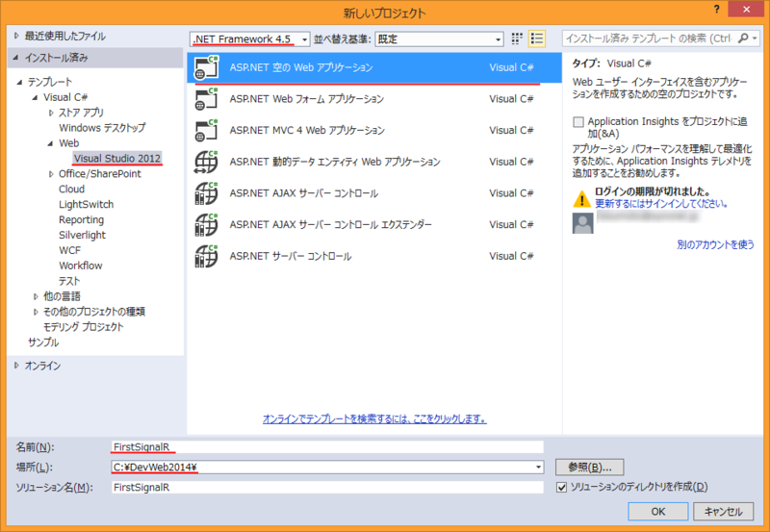Image resolution: width=770 pixels, height=532 pixels.
Task: Select ASP.NET Web フォーム アプリケーション template name
Action: pyautogui.click(x=307, y=99)
